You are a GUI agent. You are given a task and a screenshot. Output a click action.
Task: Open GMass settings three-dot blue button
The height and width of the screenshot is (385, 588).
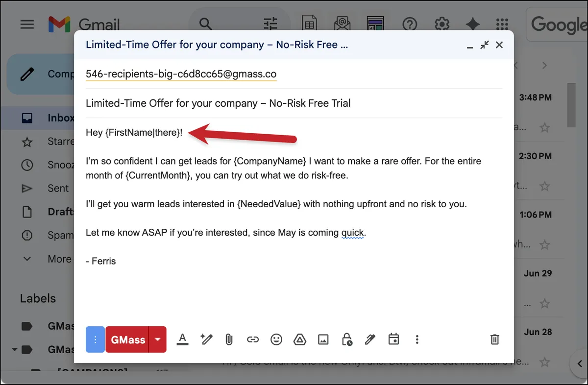point(95,339)
